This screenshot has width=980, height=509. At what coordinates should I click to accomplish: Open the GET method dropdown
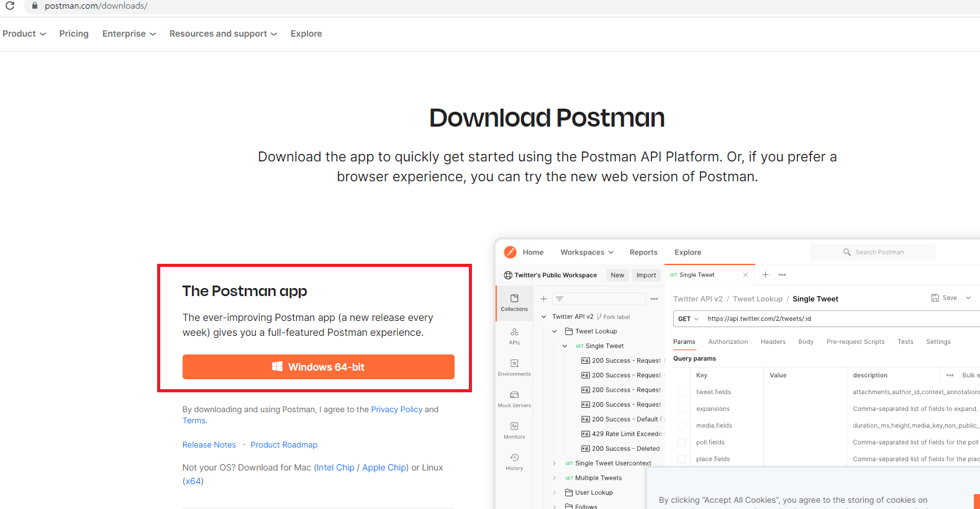(689, 318)
